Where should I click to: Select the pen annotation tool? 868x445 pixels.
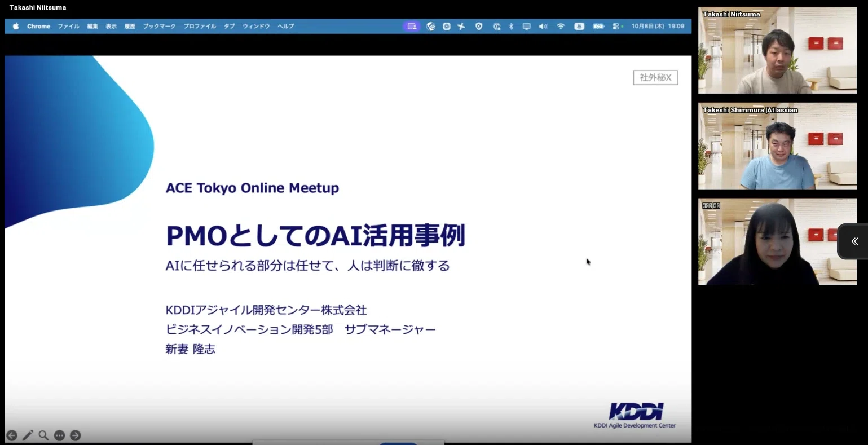click(28, 435)
